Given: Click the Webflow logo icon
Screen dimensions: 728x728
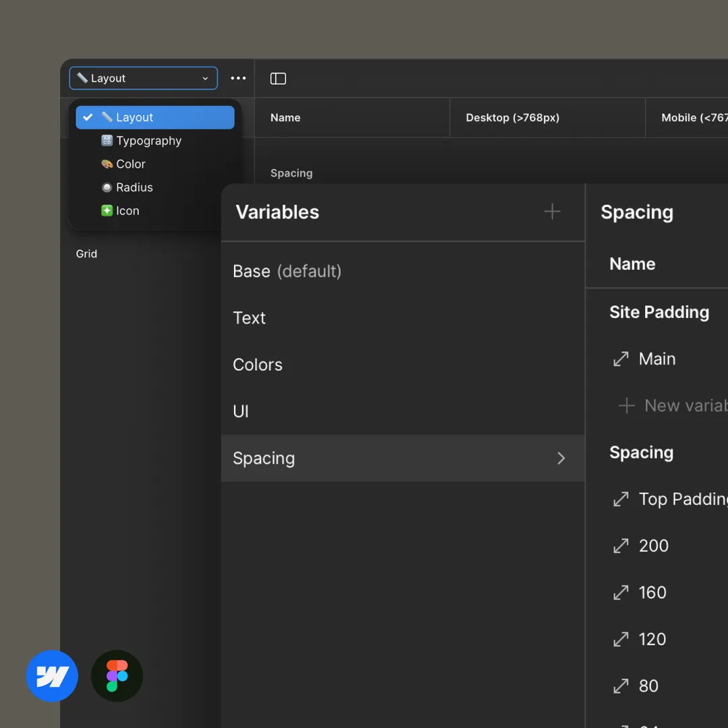Looking at the screenshot, I should click(52, 675).
